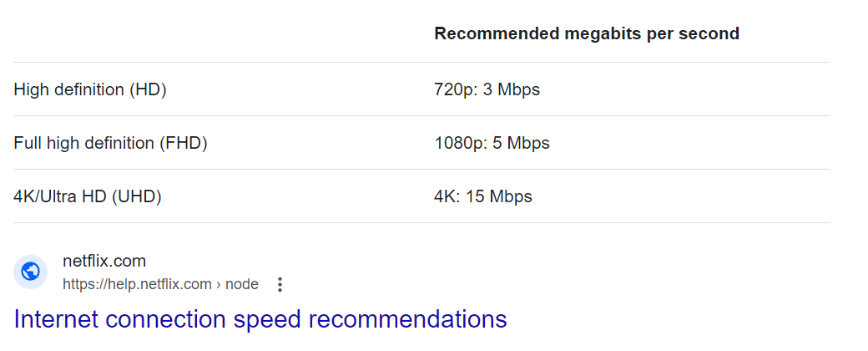Click the https://help.netflix.com address text
The height and width of the screenshot is (351, 868).
click(137, 284)
